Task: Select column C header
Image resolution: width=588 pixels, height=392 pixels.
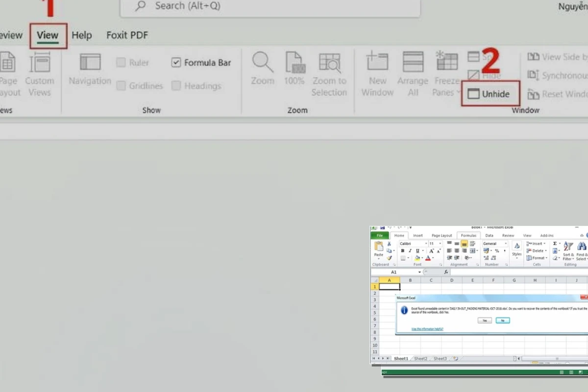Action: 431,280
